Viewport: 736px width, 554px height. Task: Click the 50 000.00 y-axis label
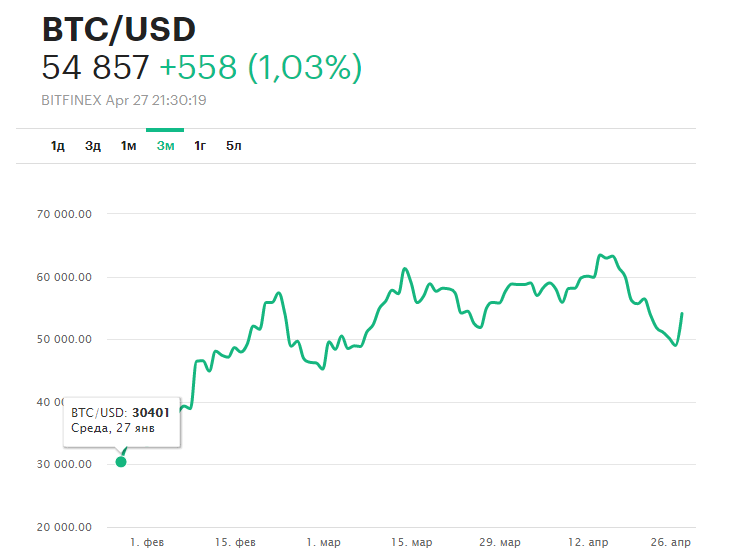tap(66, 339)
